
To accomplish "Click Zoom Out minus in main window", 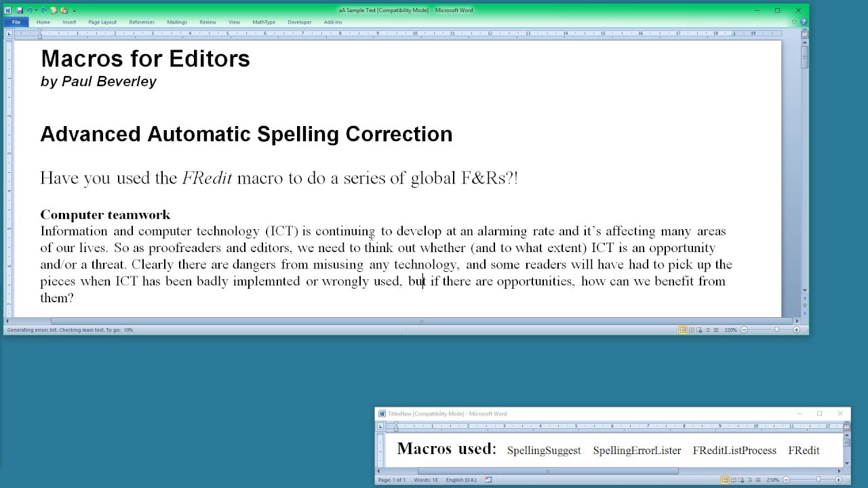I will point(744,330).
